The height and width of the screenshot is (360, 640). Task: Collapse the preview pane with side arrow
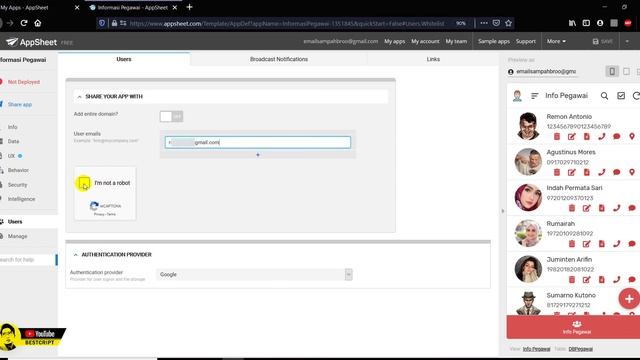(502, 211)
